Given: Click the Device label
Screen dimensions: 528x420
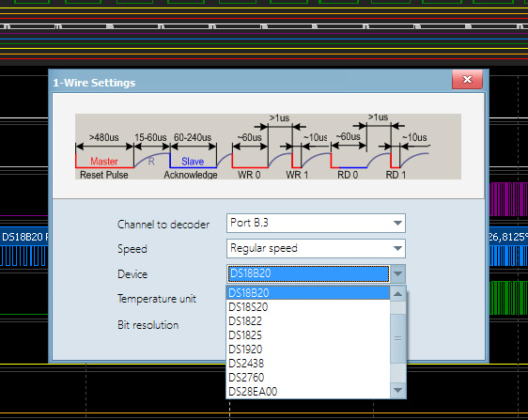Looking at the screenshot, I should click(132, 274).
